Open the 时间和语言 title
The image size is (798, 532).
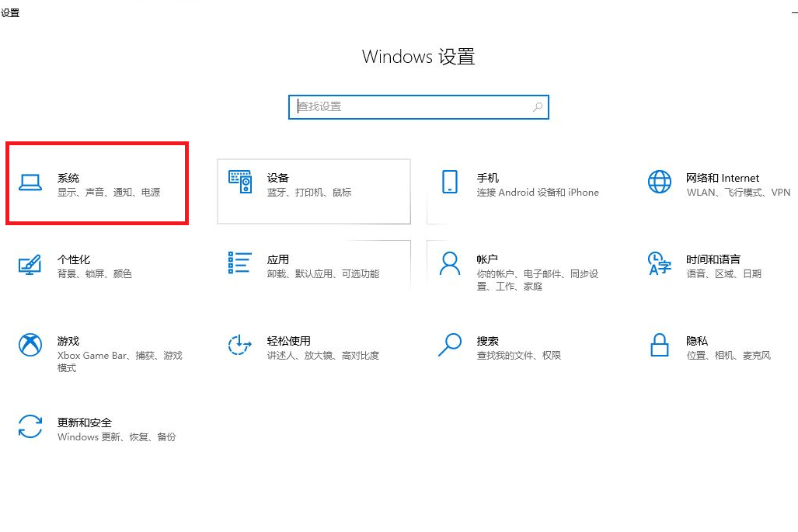(713, 259)
